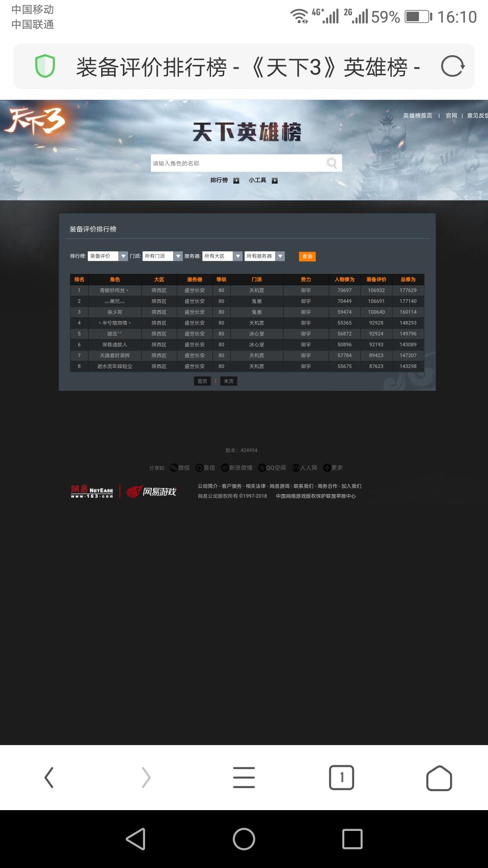The width and height of the screenshot is (488, 868).
Task: Tap the 网易游戏 logo
Action: (151, 491)
